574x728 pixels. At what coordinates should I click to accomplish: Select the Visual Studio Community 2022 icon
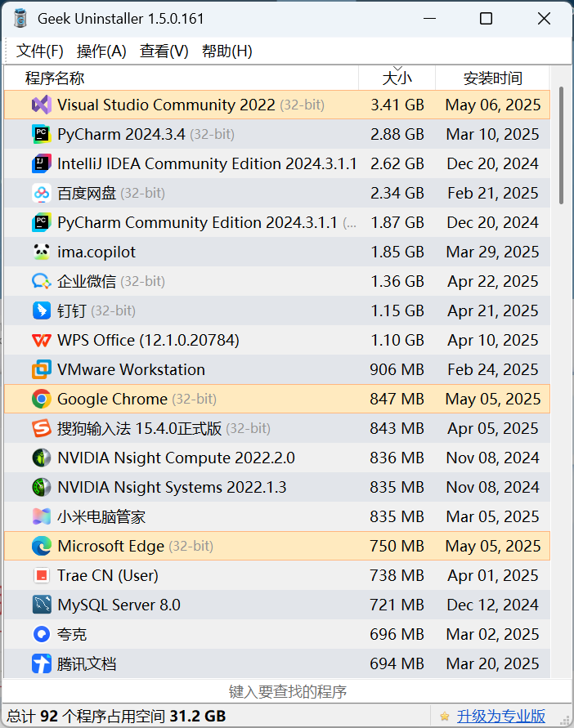42,105
